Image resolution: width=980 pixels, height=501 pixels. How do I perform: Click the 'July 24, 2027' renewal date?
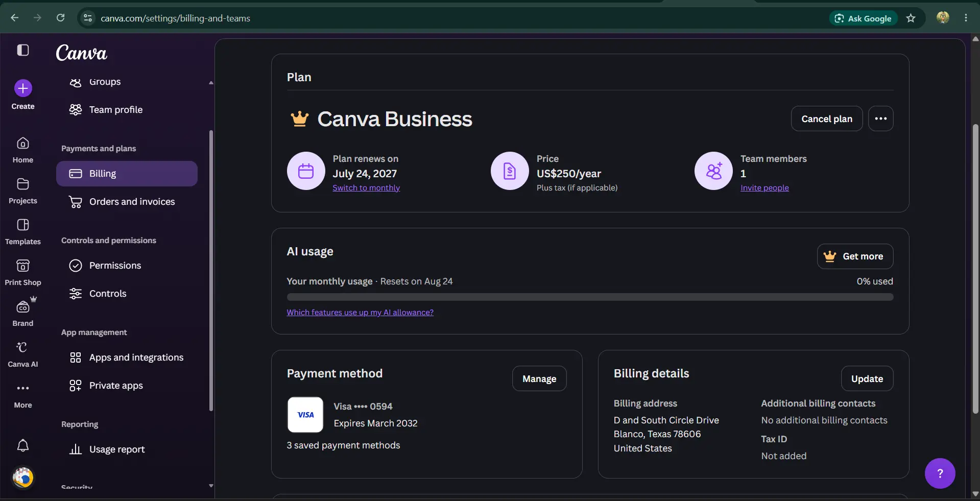pos(365,174)
